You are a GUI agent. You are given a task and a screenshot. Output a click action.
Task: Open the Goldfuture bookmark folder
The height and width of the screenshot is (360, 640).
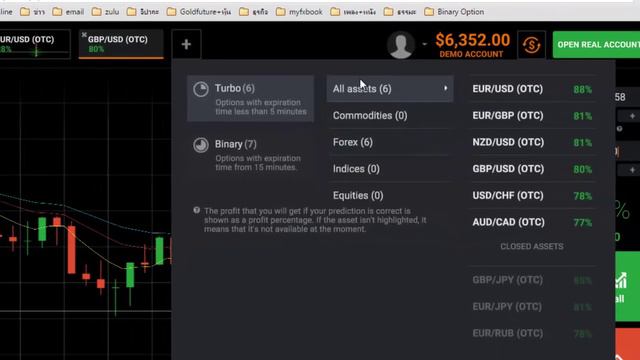click(x=199, y=12)
